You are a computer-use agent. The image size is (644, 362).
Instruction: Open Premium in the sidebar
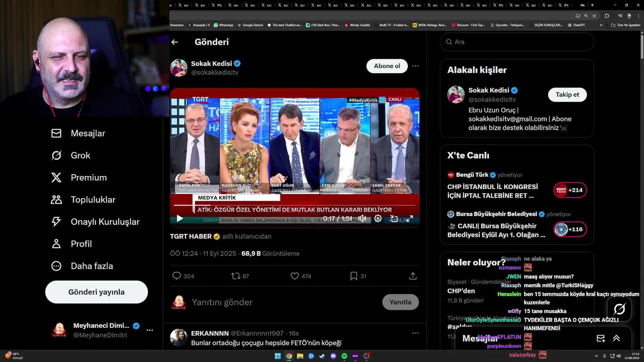click(79, 177)
